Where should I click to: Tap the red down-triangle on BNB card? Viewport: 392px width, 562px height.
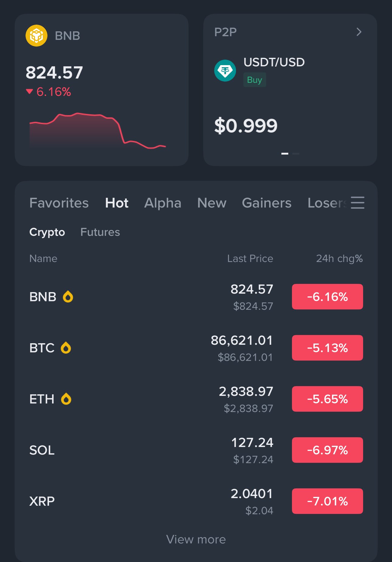click(29, 92)
